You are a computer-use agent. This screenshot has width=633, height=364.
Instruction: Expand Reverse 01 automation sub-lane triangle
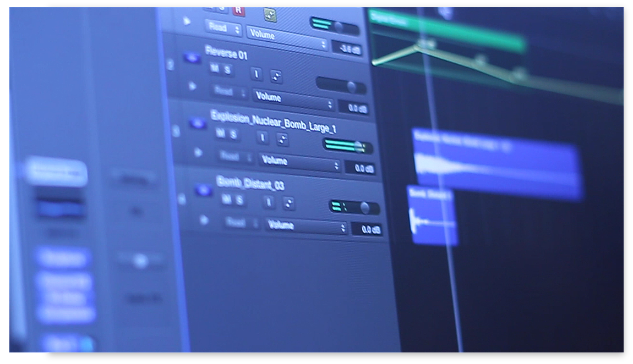pyautogui.click(x=193, y=86)
